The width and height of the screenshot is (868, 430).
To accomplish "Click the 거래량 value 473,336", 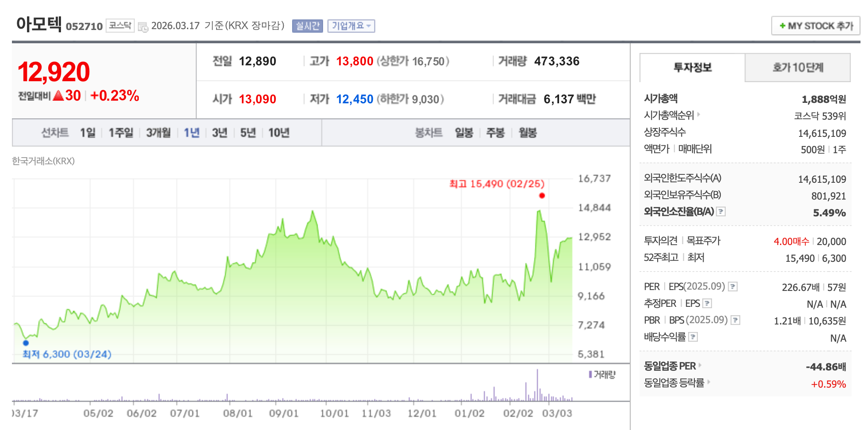I will 557,61.
